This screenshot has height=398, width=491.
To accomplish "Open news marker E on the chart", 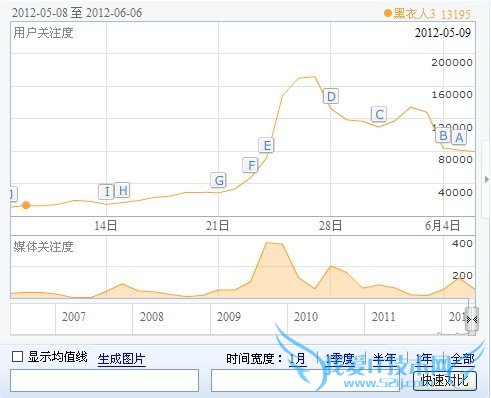I will tap(267, 145).
